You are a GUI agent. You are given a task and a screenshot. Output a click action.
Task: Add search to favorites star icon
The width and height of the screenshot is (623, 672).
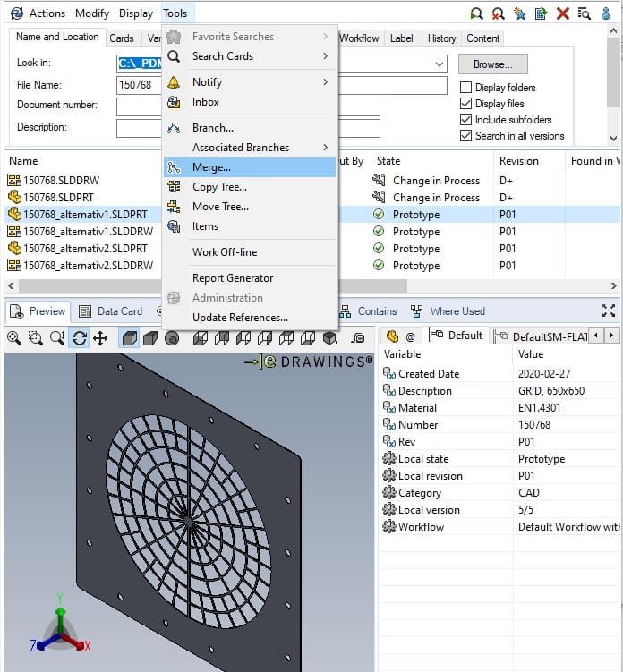tap(520, 13)
